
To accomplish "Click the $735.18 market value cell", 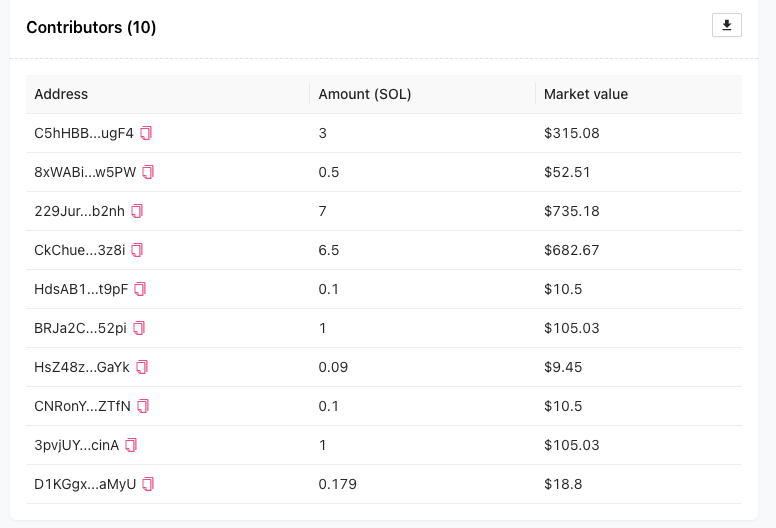I will point(572,211).
